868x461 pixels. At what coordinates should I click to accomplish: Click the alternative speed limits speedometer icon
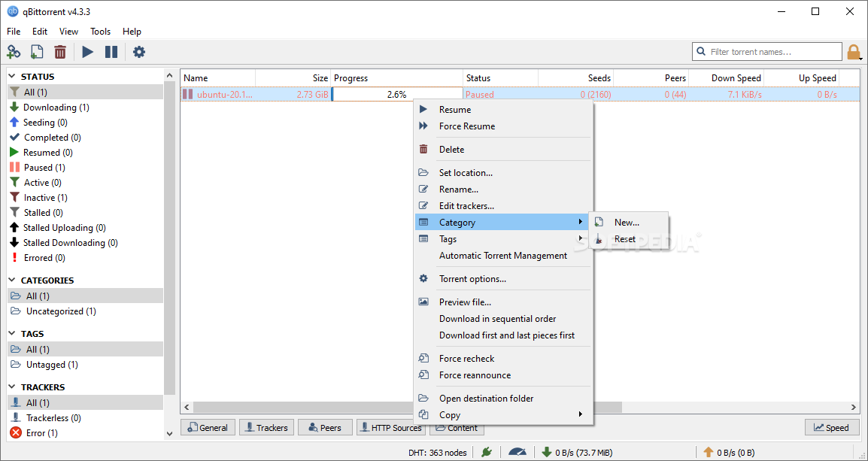[517, 452]
